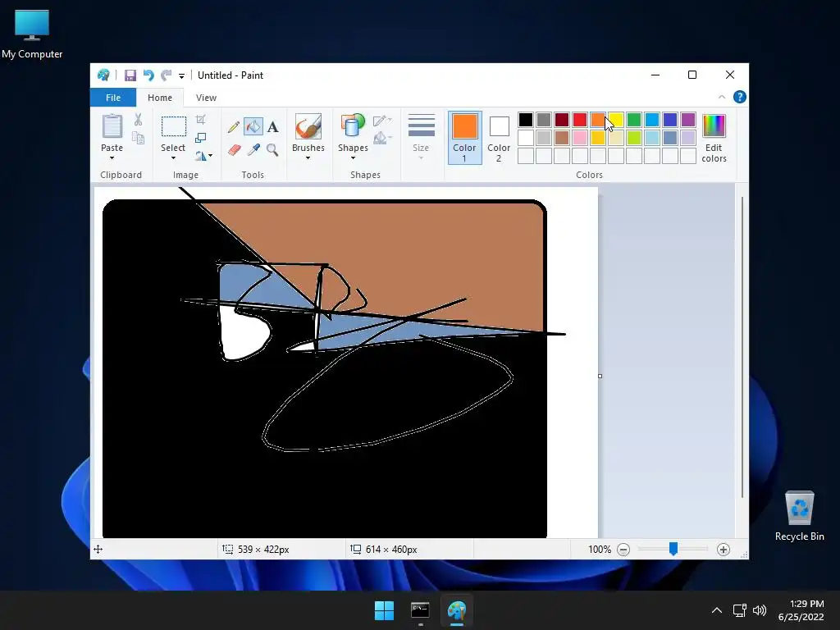This screenshot has width=840, height=630.
Task: Pick the black color swatch
Action: [x=526, y=120]
